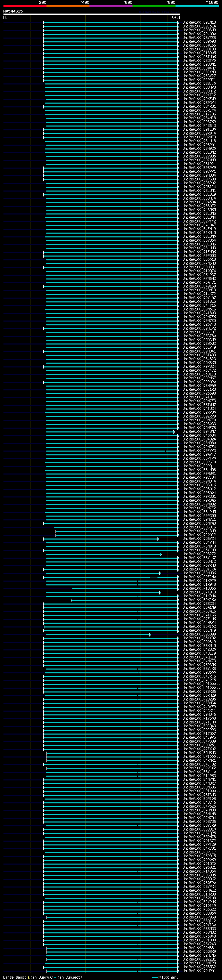This screenshot has width=222, height=980.
Task: Select the UniRef100_Q38HT2 label
Action: point(199,91)
